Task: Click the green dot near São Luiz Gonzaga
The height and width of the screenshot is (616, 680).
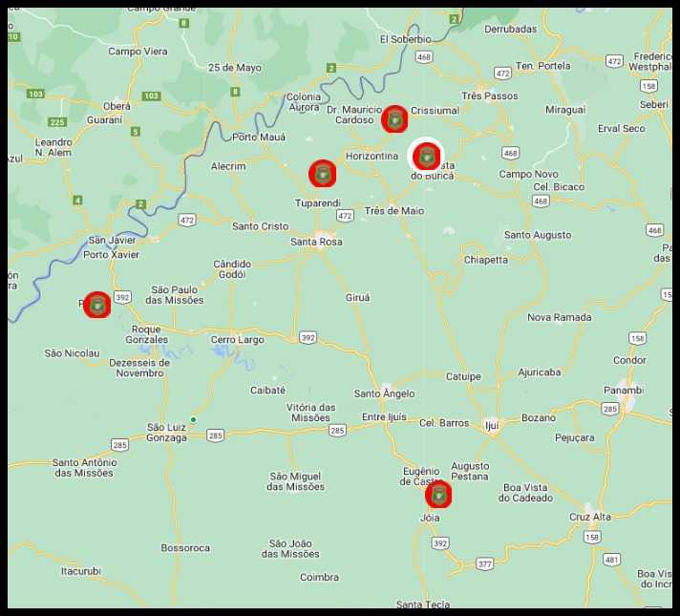Action: pyautogui.click(x=194, y=419)
